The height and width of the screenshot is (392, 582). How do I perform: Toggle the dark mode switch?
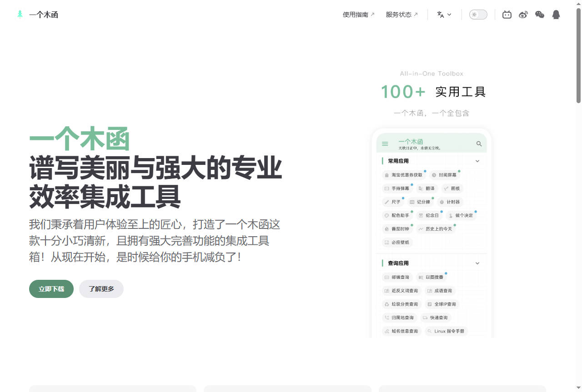[478, 14]
